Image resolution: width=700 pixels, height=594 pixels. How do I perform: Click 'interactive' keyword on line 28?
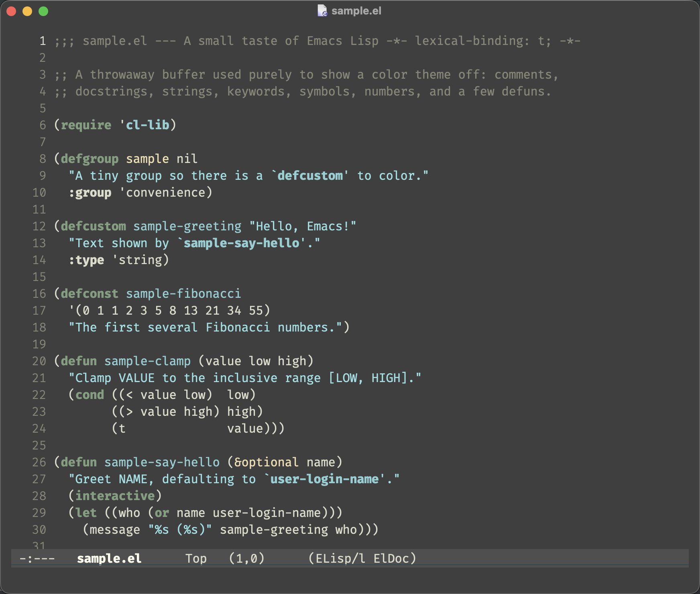click(x=115, y=496)
